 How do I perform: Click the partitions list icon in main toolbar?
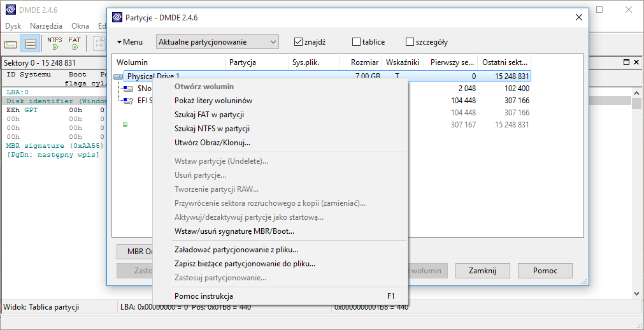pyautogui.click(x=31, y=43)
